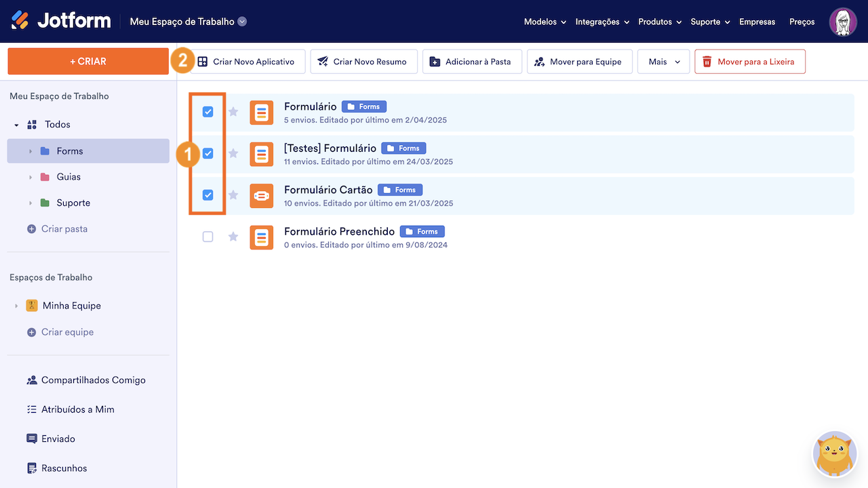The height and width of the screenshot is (488, 868).
Task: Select the card form icon for Formulário Cartão
Action: pyautogui.click(x=261, y=196)
